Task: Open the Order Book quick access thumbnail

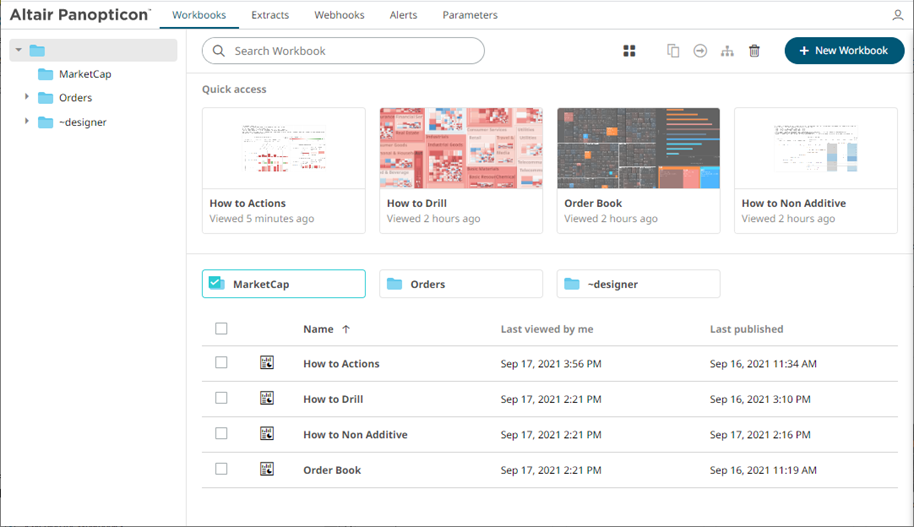Action: (x=638, y=148)
